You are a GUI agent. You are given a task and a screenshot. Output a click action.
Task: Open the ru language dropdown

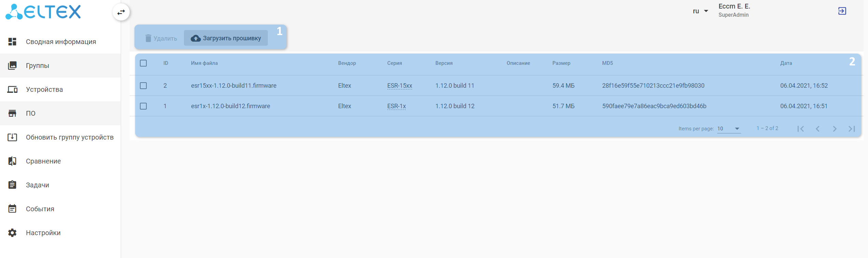(x=700, y=11)
